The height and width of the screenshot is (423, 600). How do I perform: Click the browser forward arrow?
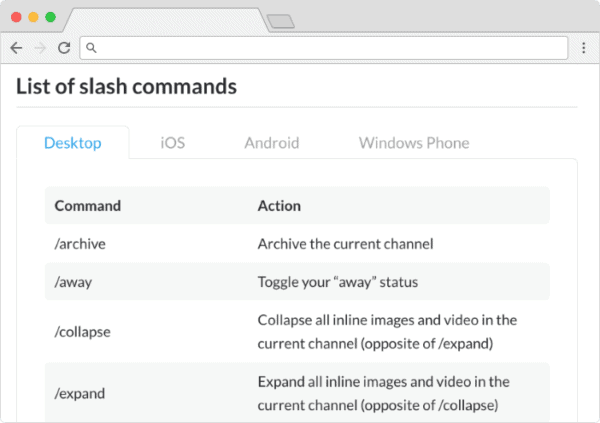40,47
